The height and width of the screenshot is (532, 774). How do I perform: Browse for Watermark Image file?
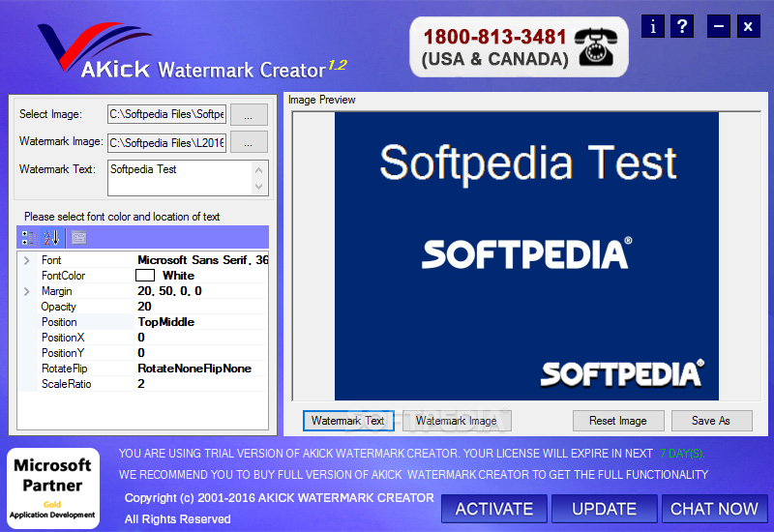(249, 142)
